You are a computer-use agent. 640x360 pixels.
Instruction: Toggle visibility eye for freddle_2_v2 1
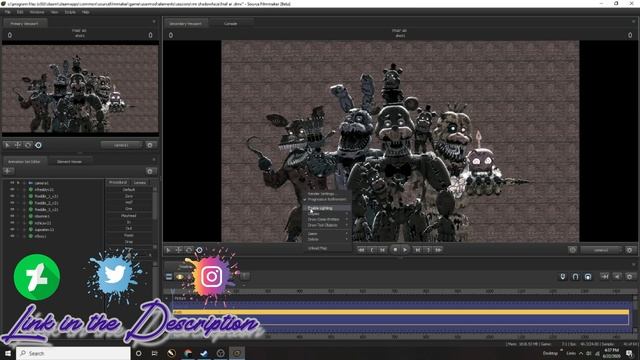[12, 203]
